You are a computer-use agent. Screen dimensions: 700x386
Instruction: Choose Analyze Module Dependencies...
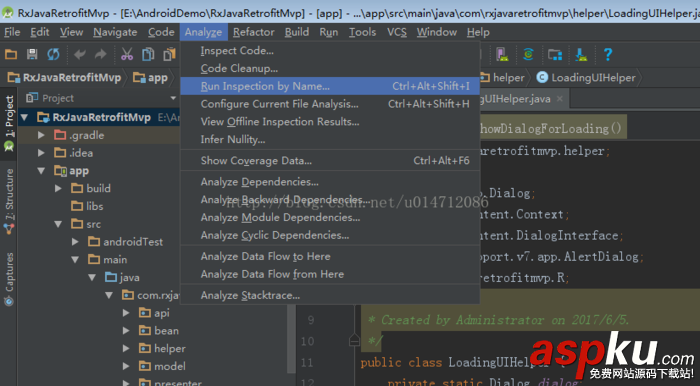pos(330,218)
